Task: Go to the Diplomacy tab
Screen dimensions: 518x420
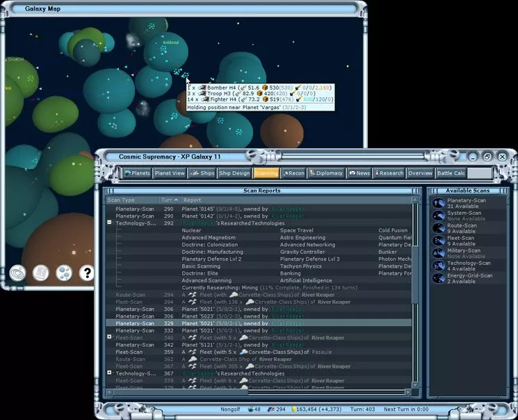Action: point(326,173)
